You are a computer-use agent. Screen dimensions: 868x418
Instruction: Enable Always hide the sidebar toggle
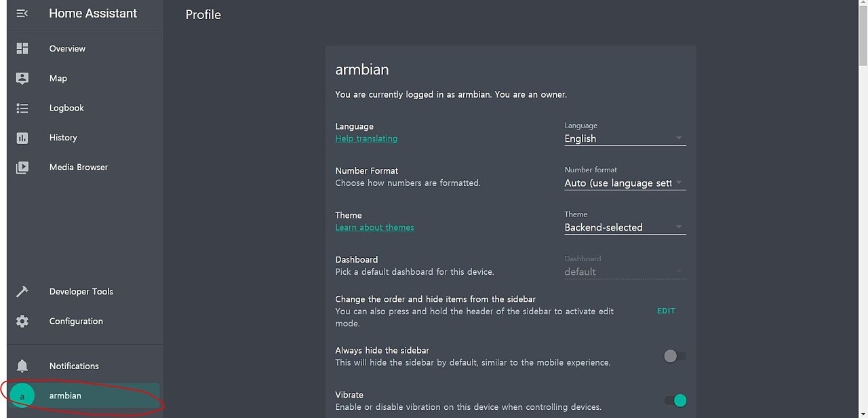tap(675, 356)
